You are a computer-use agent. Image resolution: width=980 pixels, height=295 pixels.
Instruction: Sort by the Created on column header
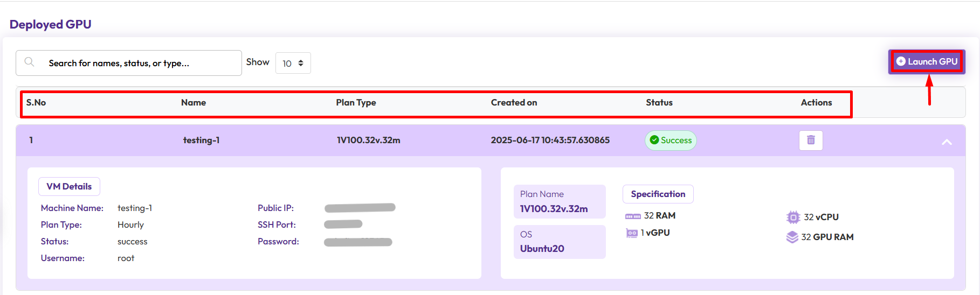(x=513, y=103)
